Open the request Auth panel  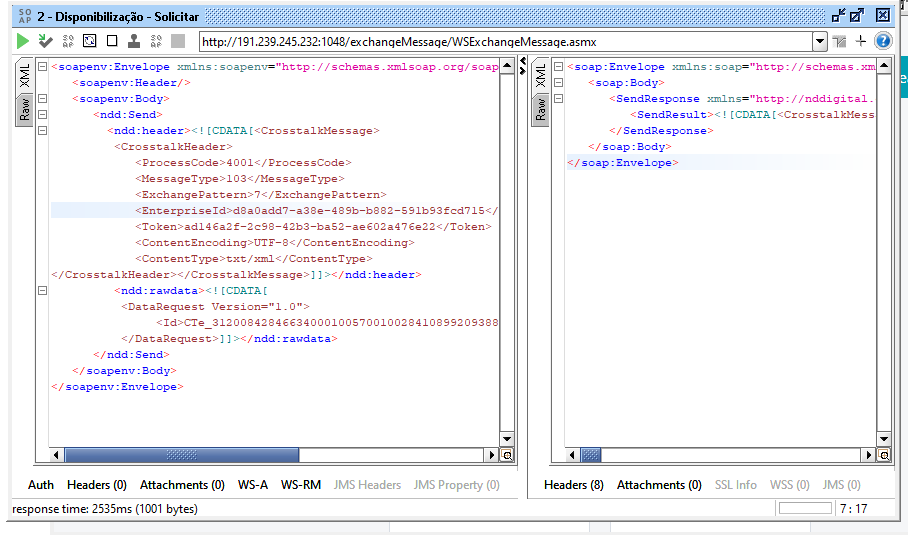tap(41, 485)
